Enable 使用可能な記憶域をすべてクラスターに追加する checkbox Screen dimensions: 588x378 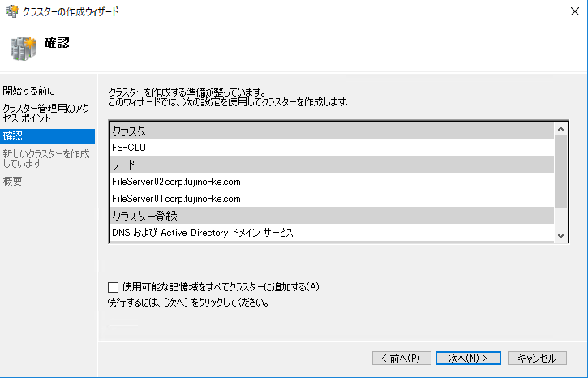pos(113,287)
